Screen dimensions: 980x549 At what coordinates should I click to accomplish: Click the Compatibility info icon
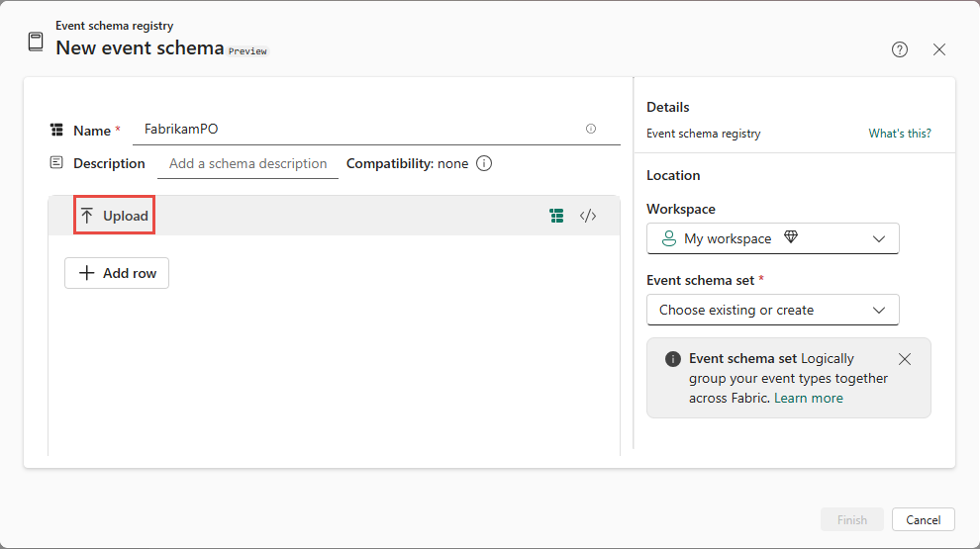[x=484, y=163]
